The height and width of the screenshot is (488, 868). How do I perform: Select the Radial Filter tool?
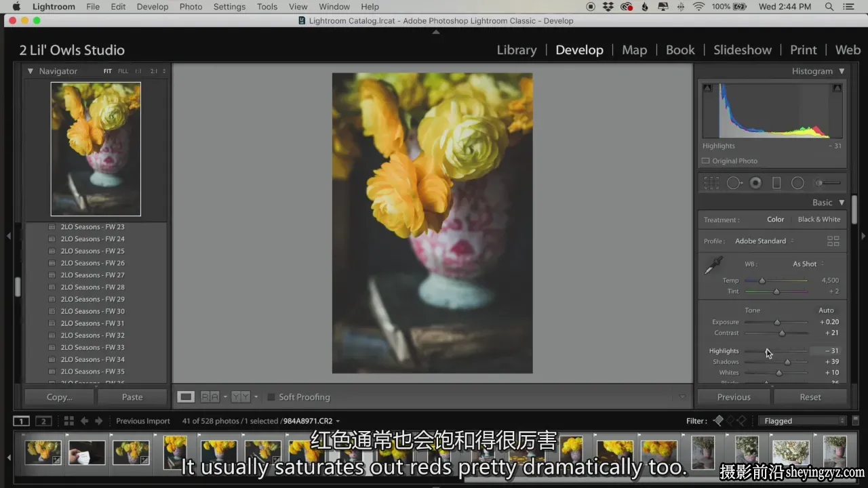tap(797, 183)
